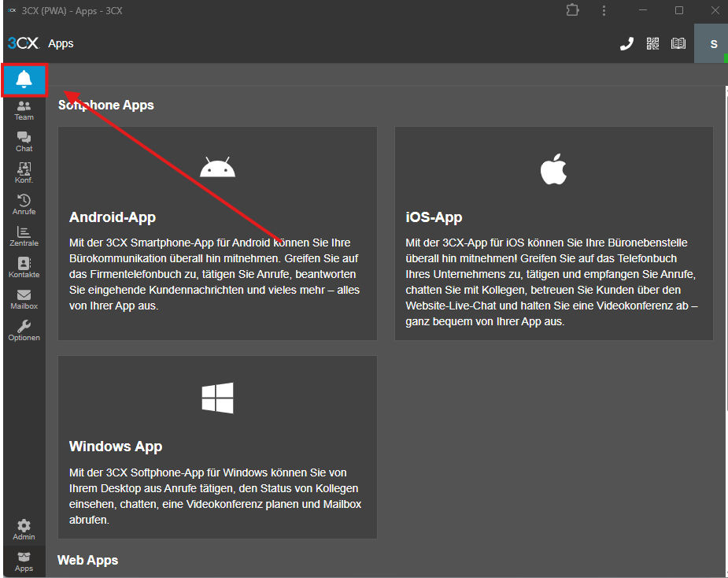Open the dialer phone icon
The image size is (728, 578).
(626, 44)
